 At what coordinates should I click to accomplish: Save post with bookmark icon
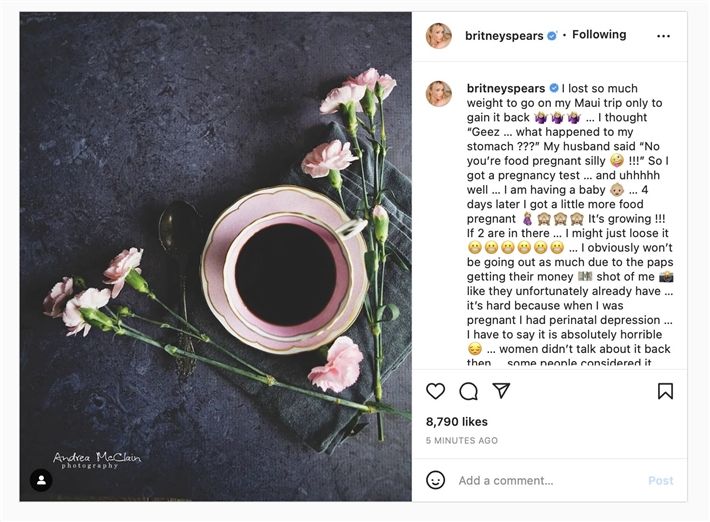(665, 391)
